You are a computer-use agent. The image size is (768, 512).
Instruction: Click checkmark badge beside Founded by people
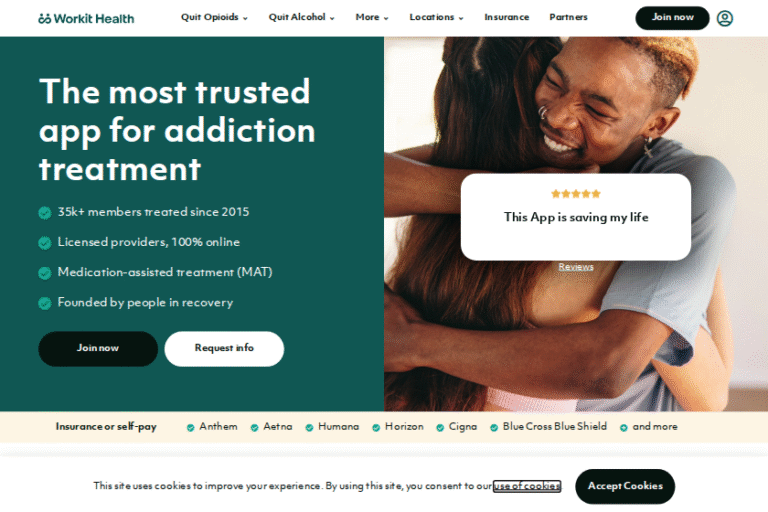[45, 303]
